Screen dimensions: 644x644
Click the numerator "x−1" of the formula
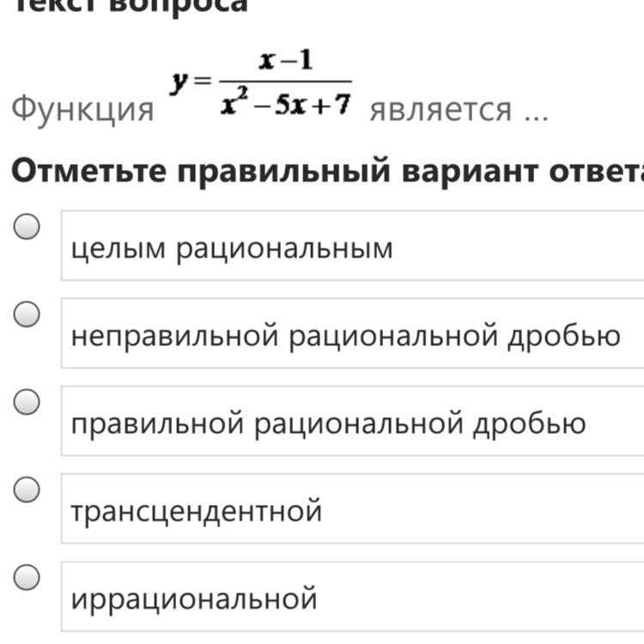(286, 61)
